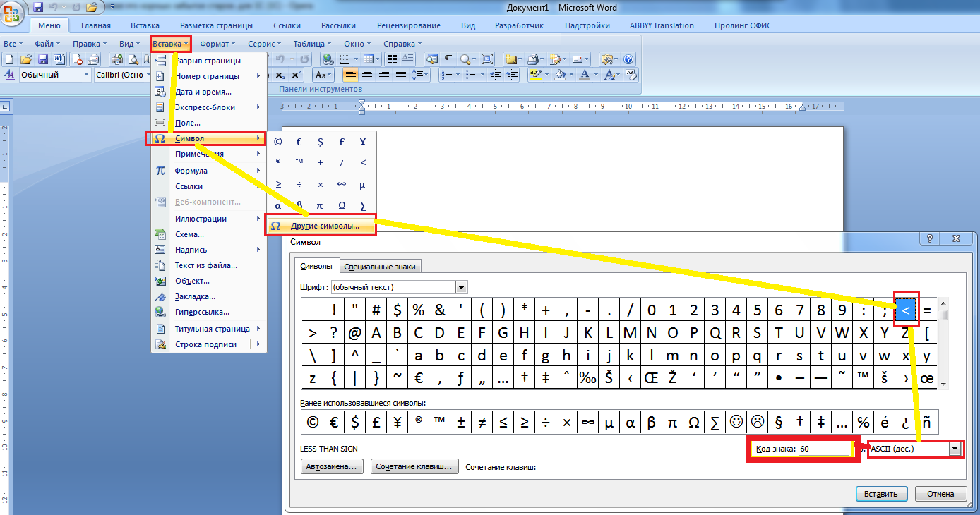This screenshot has width=980, height=515.
Task: Click the Print icon in the toolbar
Action: (117, 59)
